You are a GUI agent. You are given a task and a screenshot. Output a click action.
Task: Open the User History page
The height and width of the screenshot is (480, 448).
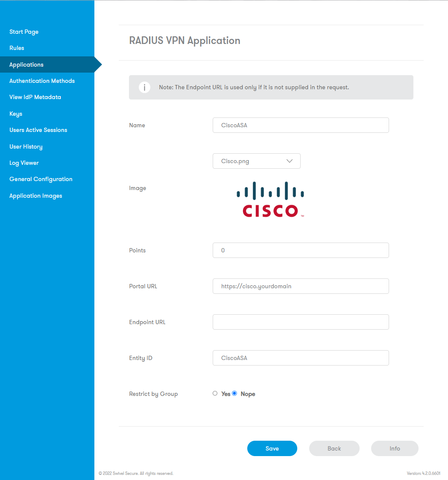pyautogui.click(x=26, y=146)
